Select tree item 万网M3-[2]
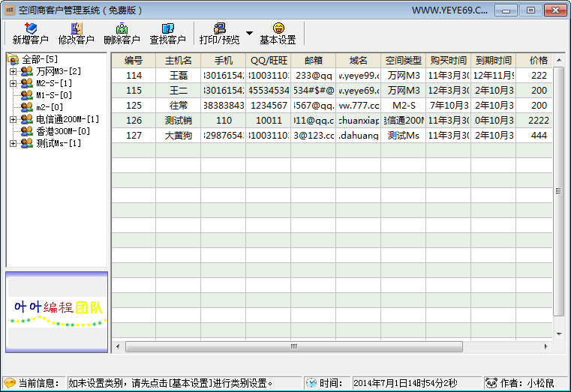 59,71
